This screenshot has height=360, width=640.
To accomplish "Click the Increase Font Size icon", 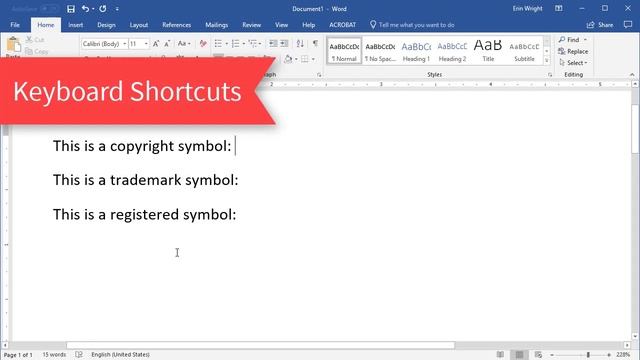I will (156, 44).
